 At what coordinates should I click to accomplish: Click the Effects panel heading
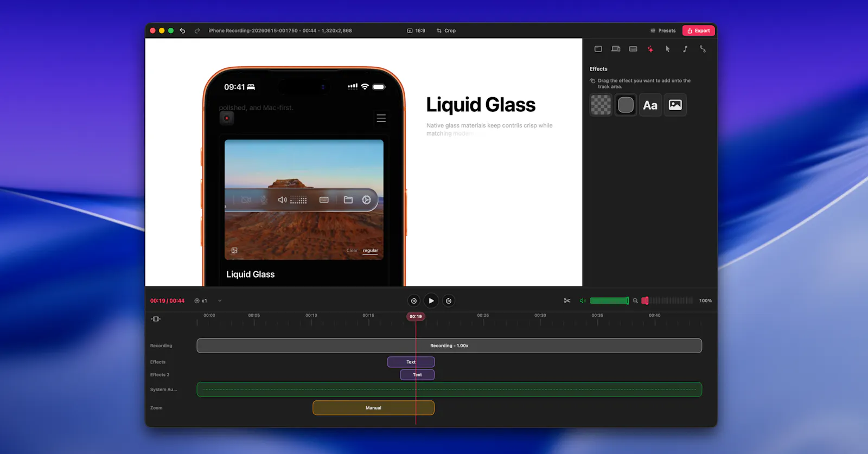[x=598, y=69]
